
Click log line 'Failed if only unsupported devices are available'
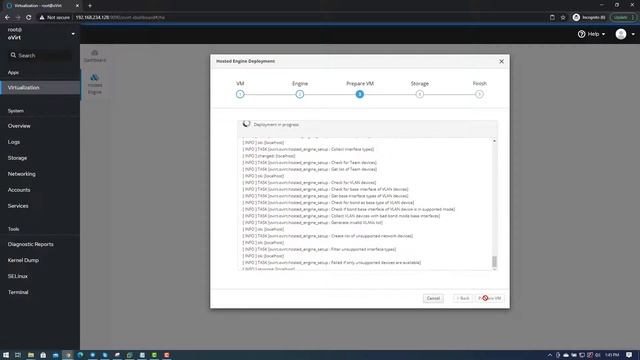[332, 262]
